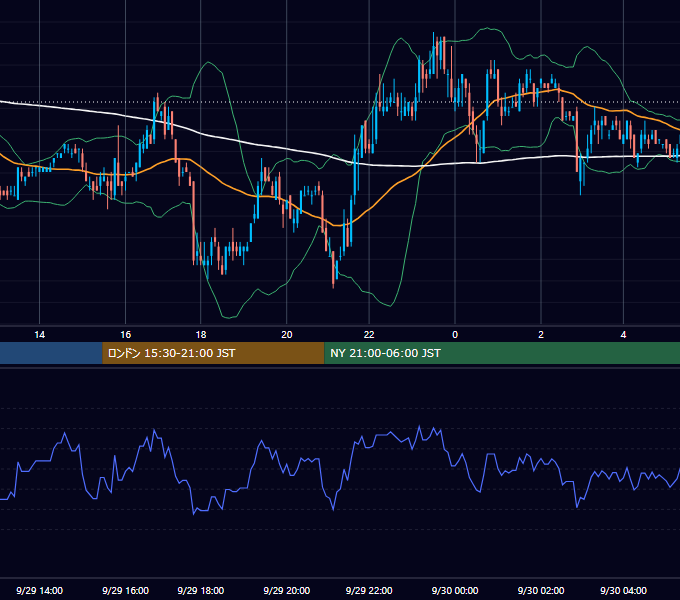Select the 22 hour axis label
This screenshot has width=680, height=600.
point(369,335)
